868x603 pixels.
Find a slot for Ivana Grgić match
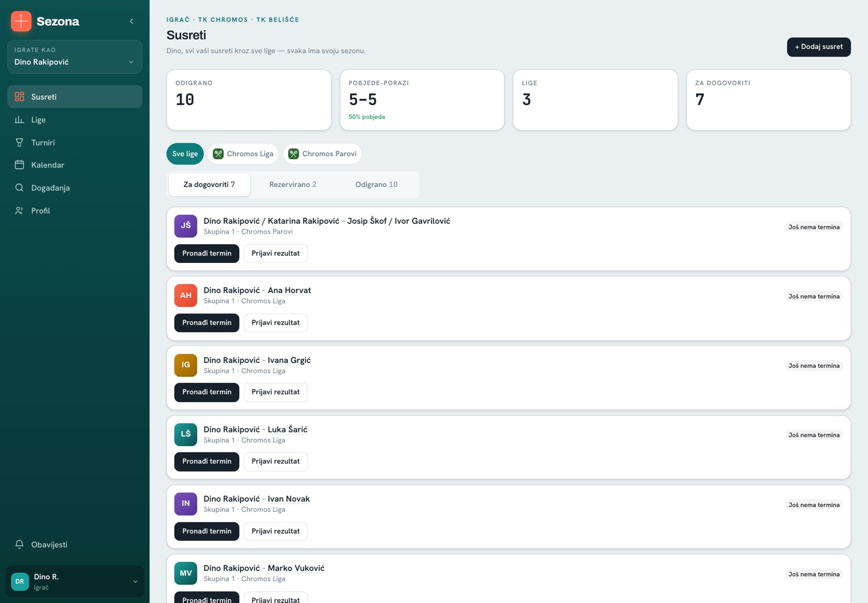[x=207, y=392]
